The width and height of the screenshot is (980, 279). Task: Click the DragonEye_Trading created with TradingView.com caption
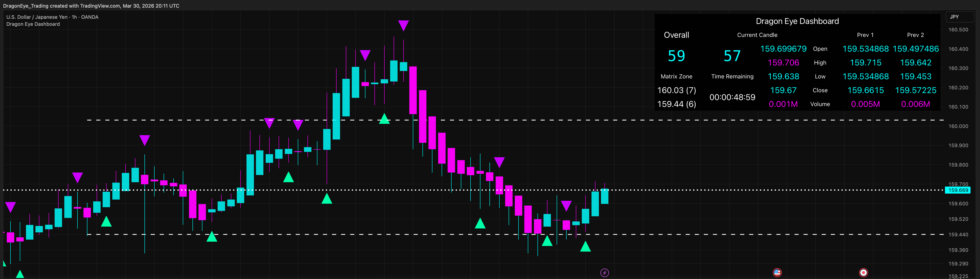(91, 6)
